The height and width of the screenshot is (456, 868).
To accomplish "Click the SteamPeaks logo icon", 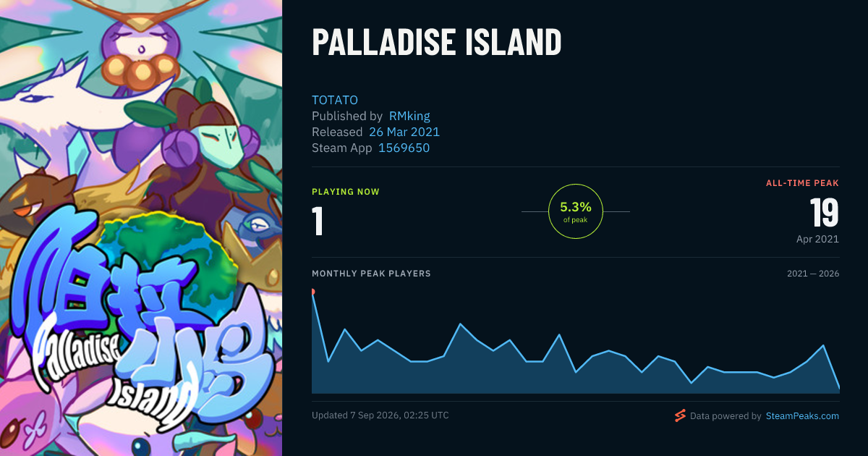I will point(679,415).
